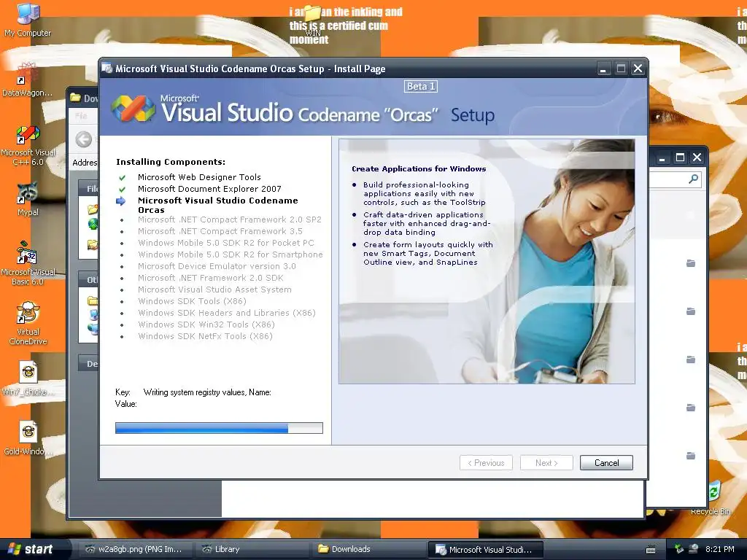Click Microsoft .NET Compact Framework 2.0 SP2 entry
The width and height of the screenshot is (747, 560).
[x=230, y=219]
